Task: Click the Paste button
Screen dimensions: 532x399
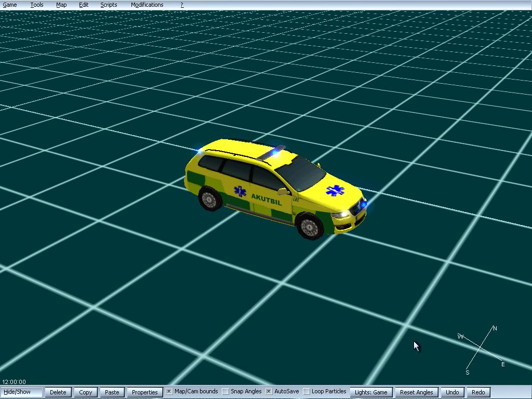Action: (x=112, y=392)
